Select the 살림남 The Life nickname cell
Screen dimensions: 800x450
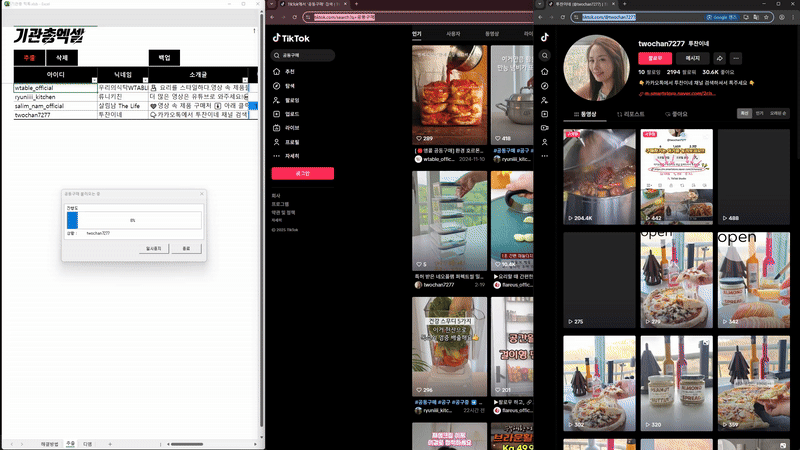point(122,106)
